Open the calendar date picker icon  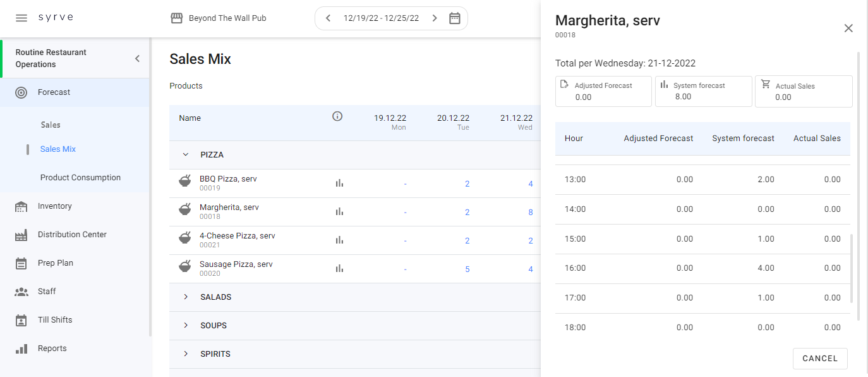pyautogui.click(x=454, y=18)
